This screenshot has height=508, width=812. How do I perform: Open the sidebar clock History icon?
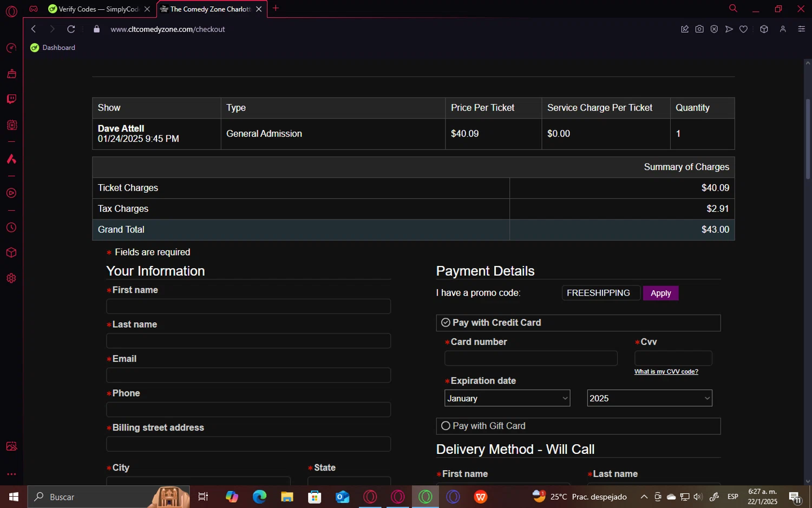point(11,227)
